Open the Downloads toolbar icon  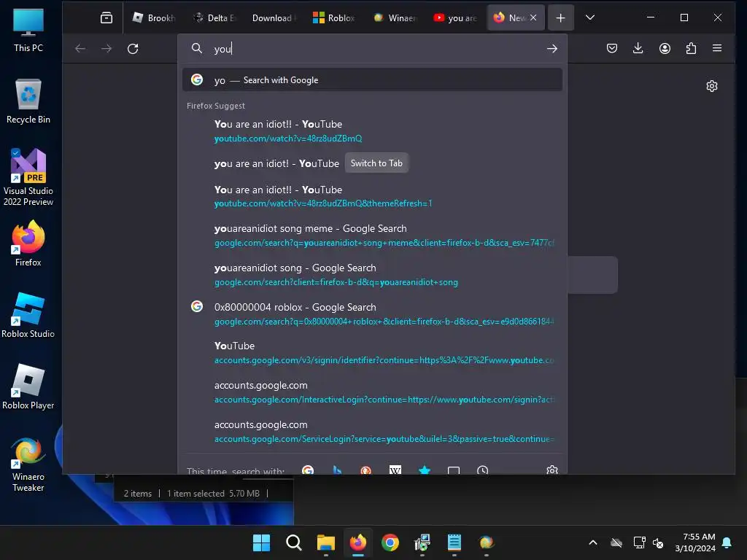coord(638,48)
